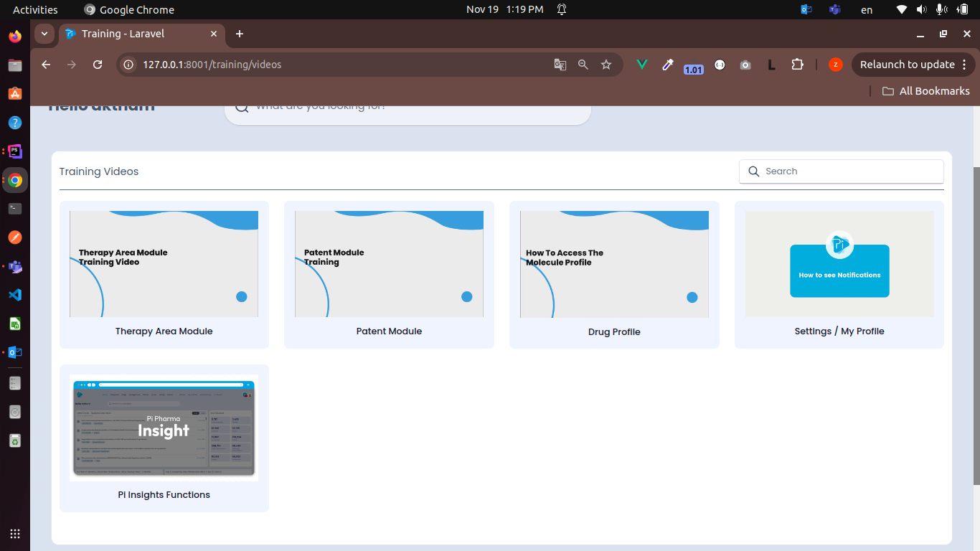Viewport: 980px width, 551px height.
Task: Open the Pi Pharma Insight thumbnail
Action: coord(164,428)
